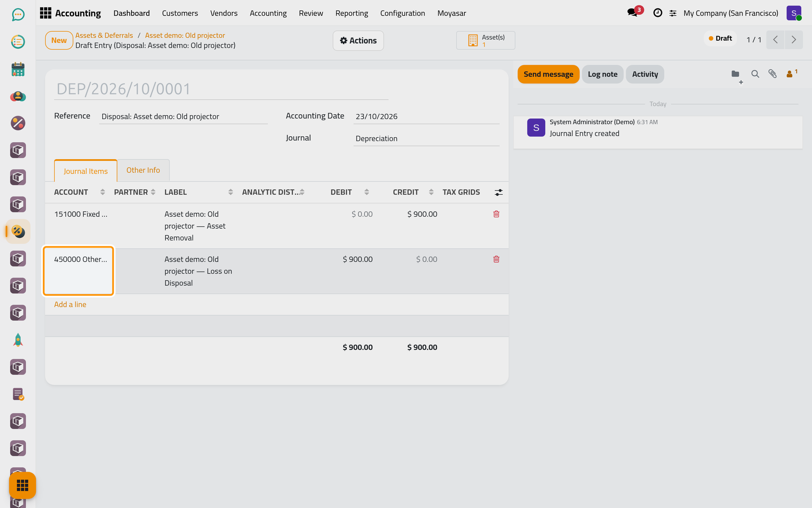The image size is (812, 508).
Task: Show followers icon in chatter
Action: [x=791, y=74]
